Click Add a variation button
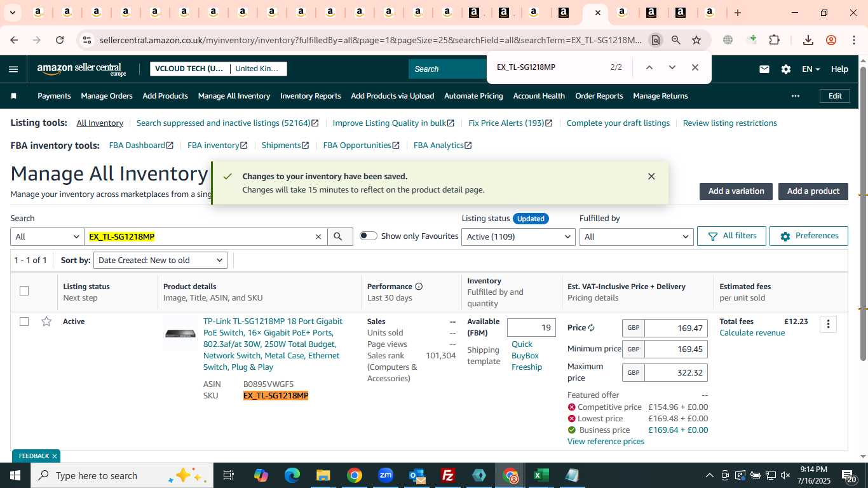 (736, 191)
